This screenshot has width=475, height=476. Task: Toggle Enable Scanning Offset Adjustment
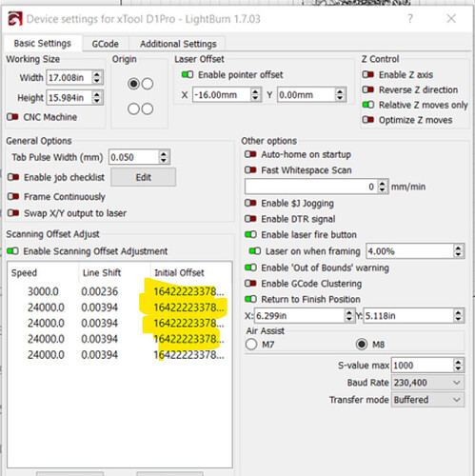pos(12,251)
